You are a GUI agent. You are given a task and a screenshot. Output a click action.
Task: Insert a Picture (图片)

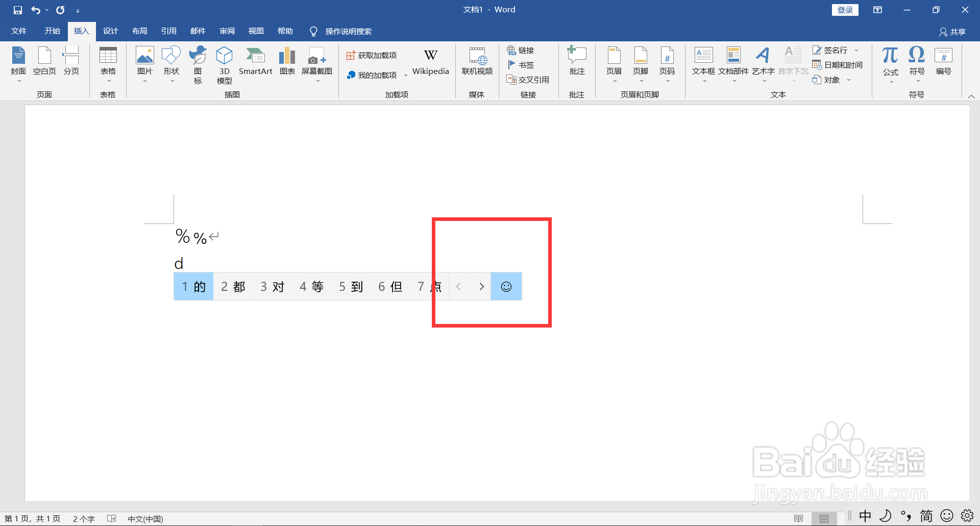pyautogui.click(x=144, y=65)
